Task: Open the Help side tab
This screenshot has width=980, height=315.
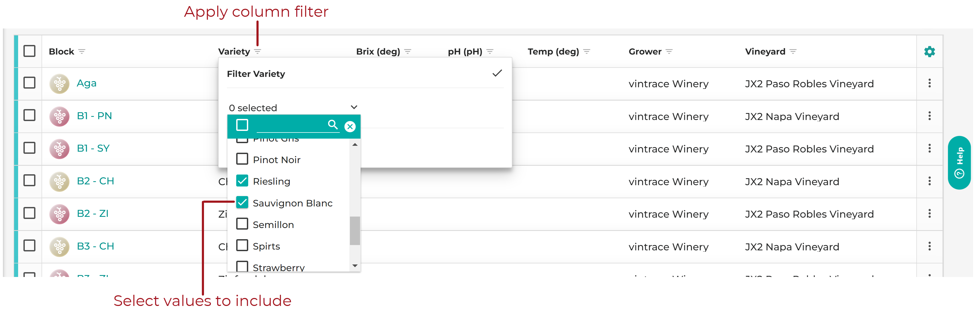Action: [x=959, y=163]
